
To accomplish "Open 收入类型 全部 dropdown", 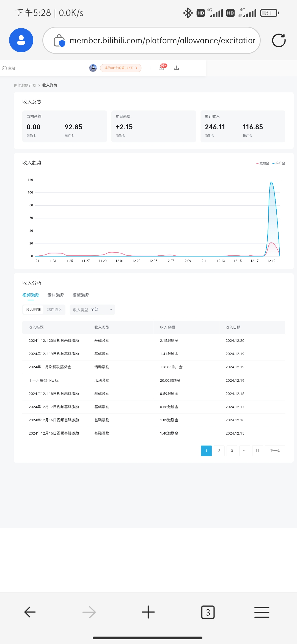I will [92, 310].
